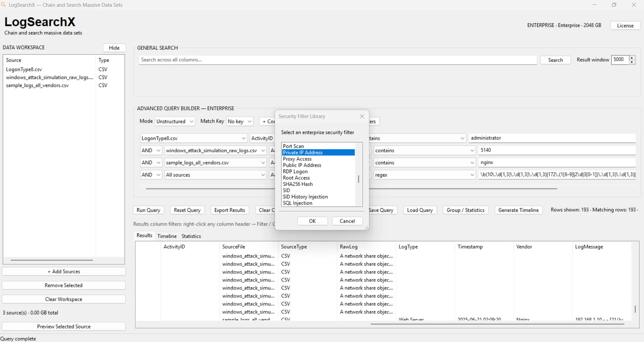The width and height of the screenshot is (644, 342).
Task: Click the administrator value field
Action: coord(552,138)
